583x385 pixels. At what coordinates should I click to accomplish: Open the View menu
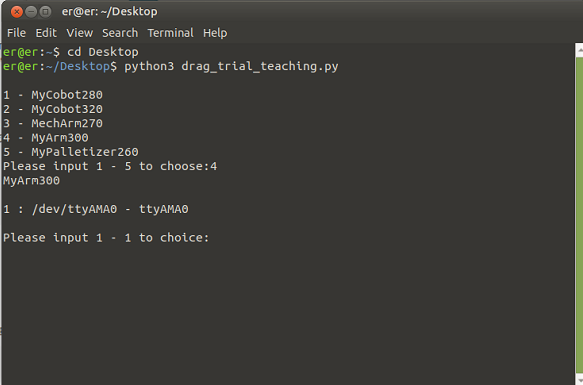tap(80, 33)
